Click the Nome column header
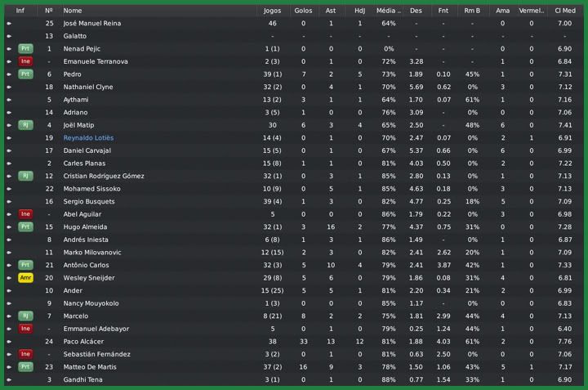Image resolution: width=588 pixels, height=390 pixels. tap(73, 11)
